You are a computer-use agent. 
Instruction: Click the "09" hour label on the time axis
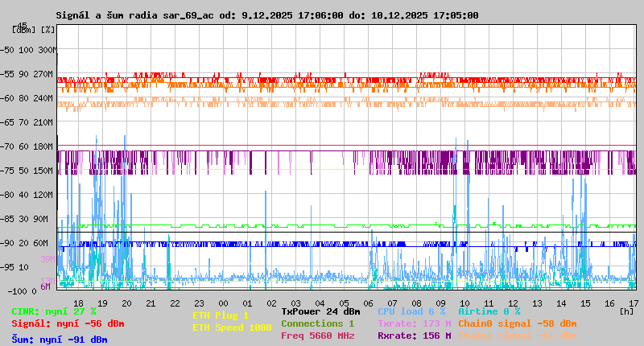pos(440,303)
